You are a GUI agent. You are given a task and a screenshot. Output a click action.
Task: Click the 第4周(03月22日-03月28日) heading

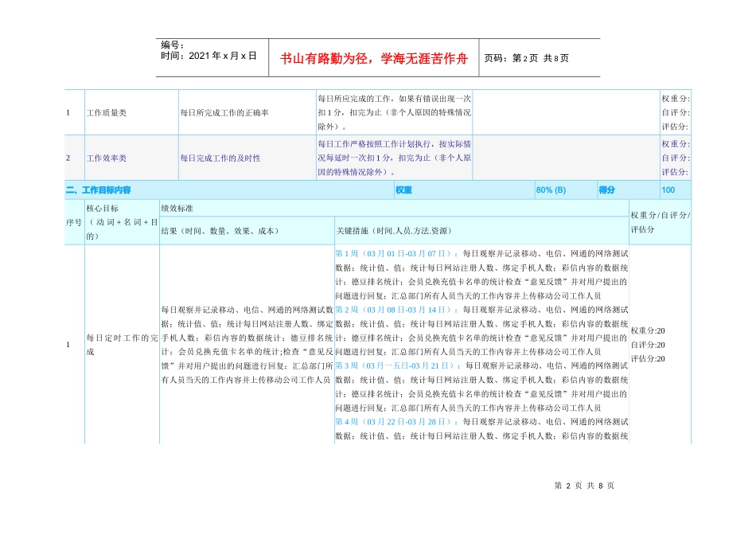point(397,422)
